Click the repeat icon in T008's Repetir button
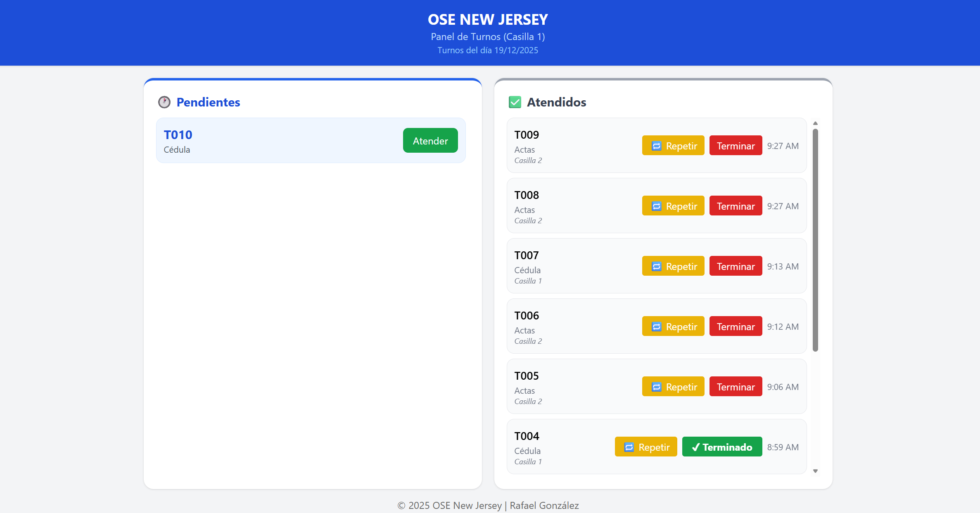This screenshot has height=513, width=980. click(x=656, y=206)
